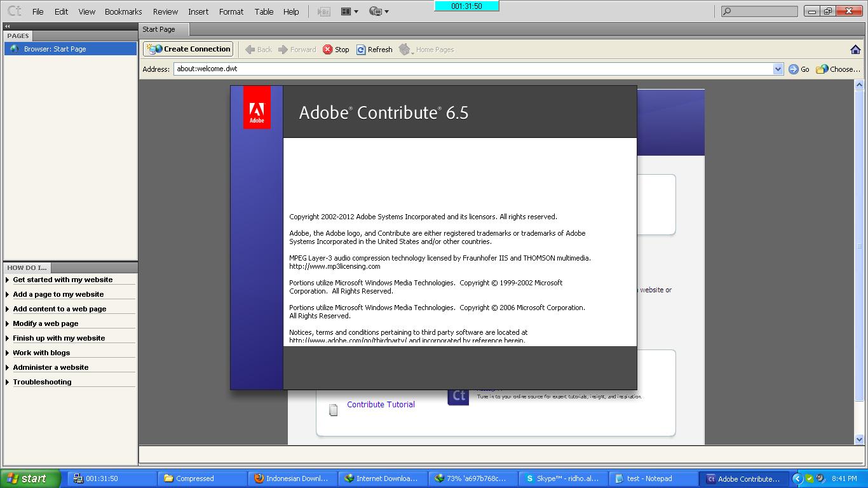Open the Help menu
This screenshot has height=488, width=868.
point(291,11)
